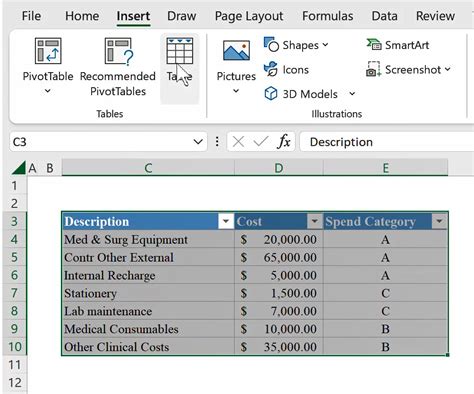This screenshot has width=474, height=394.
Task: Select row 7 header
Action: (x=14, y=293)
